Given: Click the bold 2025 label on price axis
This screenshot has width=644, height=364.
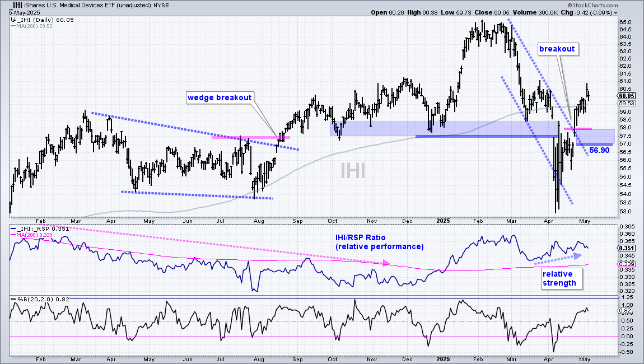Looking at the screenshot, I should [443, 221].
